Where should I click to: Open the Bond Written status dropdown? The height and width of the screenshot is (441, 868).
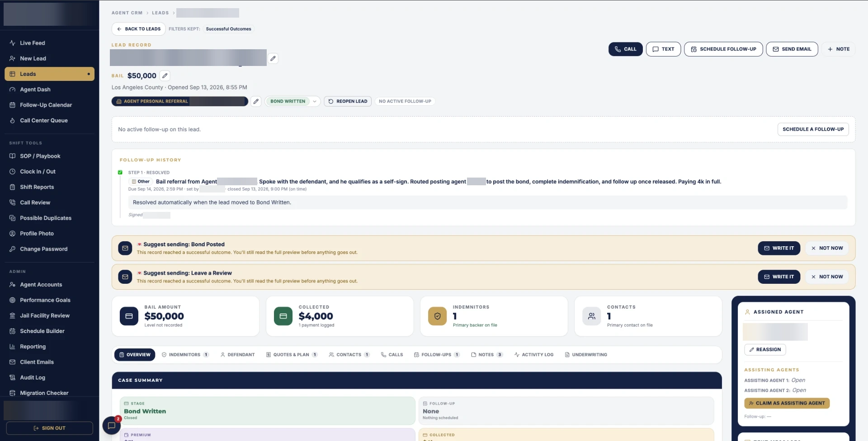click(x=292, y=101)
